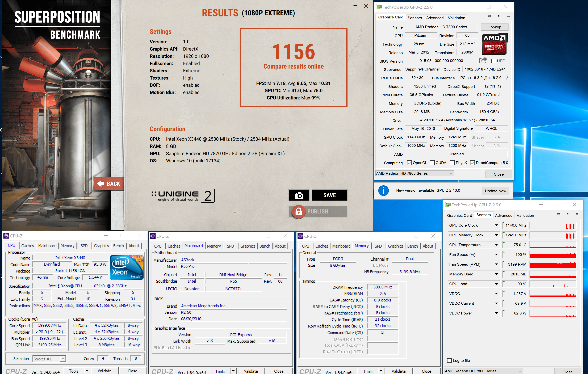Screen dimensions: 588x374
Task: Click CPU-Z title bar icon in Memory window
Action: [300, 236]
